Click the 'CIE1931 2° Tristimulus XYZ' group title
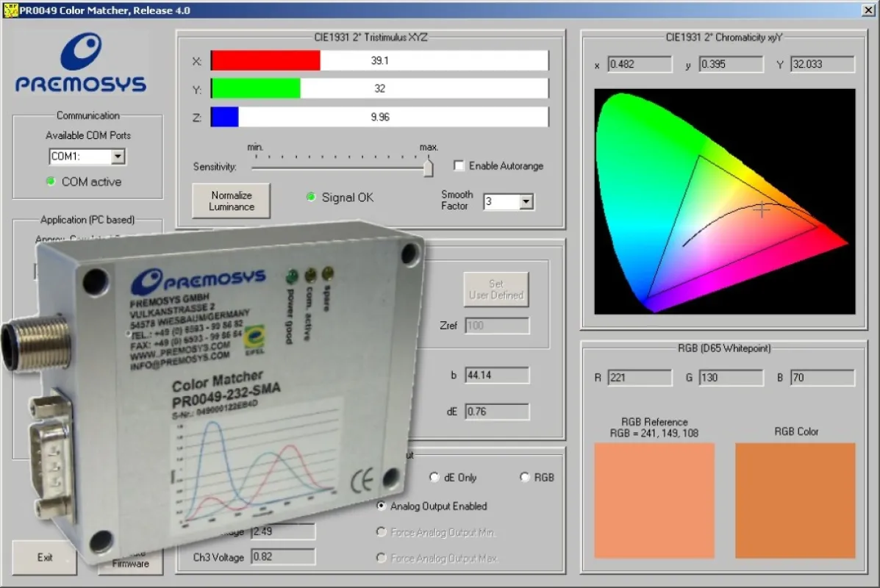The height and width of the screenshot is (588, 880). (371, 37)
